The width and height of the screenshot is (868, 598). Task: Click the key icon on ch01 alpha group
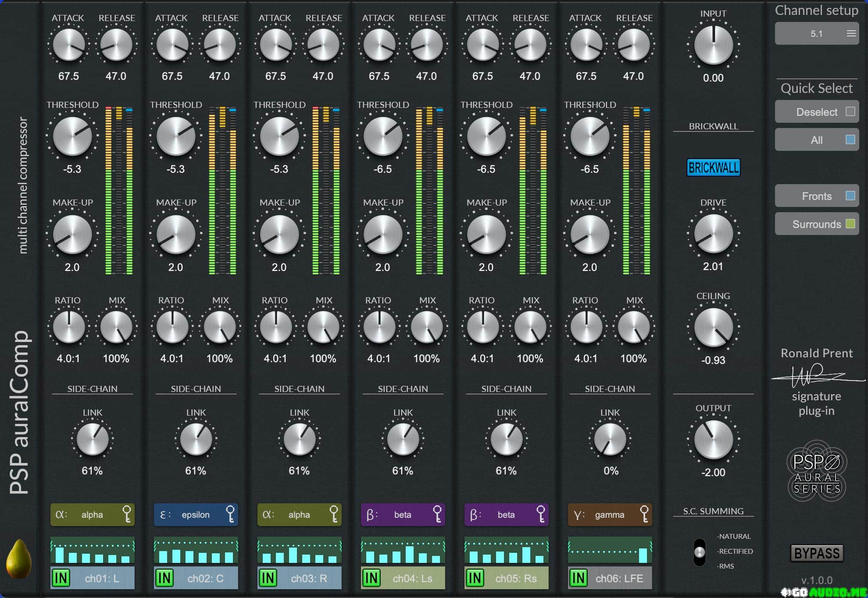point(127,514)
